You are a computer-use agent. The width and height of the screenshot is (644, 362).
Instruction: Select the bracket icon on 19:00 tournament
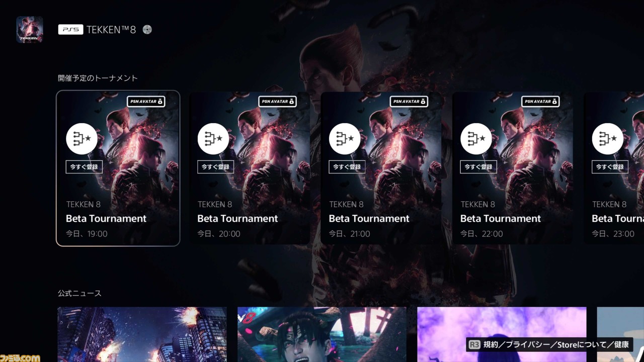point(82,138)
